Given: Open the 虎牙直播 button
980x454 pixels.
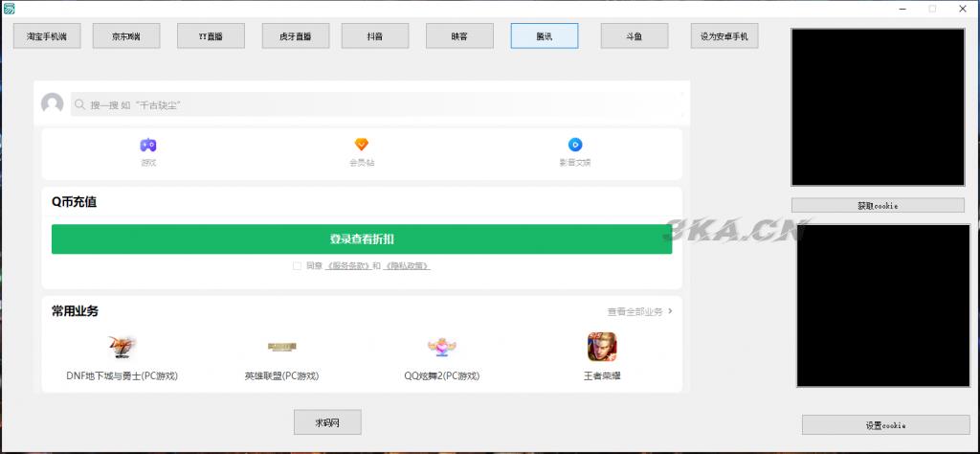Looking at the screenshot, I should coord(296,35).
